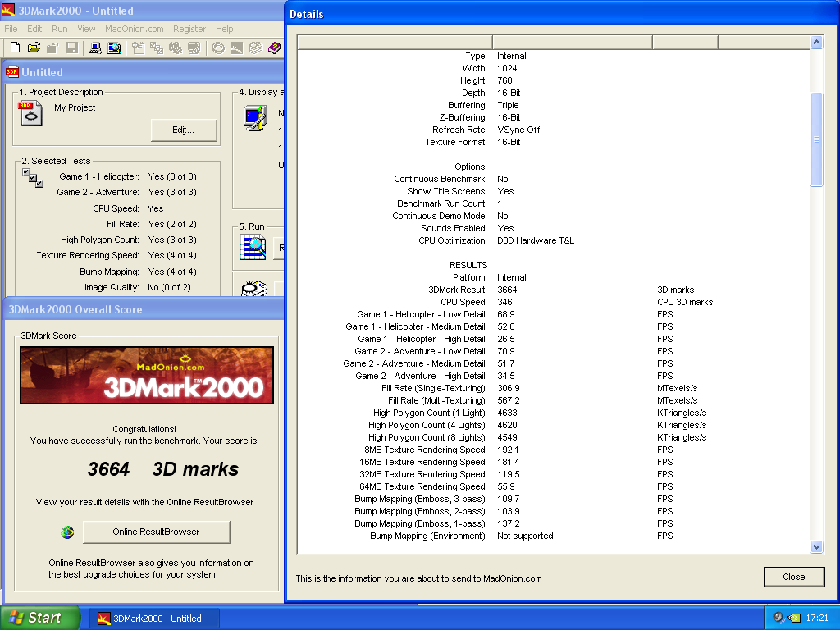Screen dimensions: 840x630
Task: Select the '3DMark Result: 3664' row in Details
Action: (x=554, y=290)
